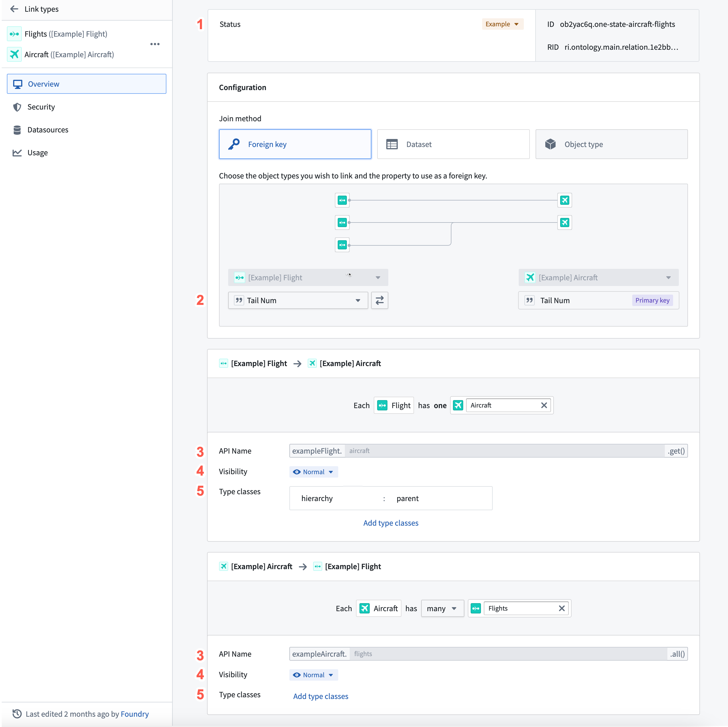Screen dimensions: 728x727
Task: Click the swap direction arrows button
Action: coord(379,300)
